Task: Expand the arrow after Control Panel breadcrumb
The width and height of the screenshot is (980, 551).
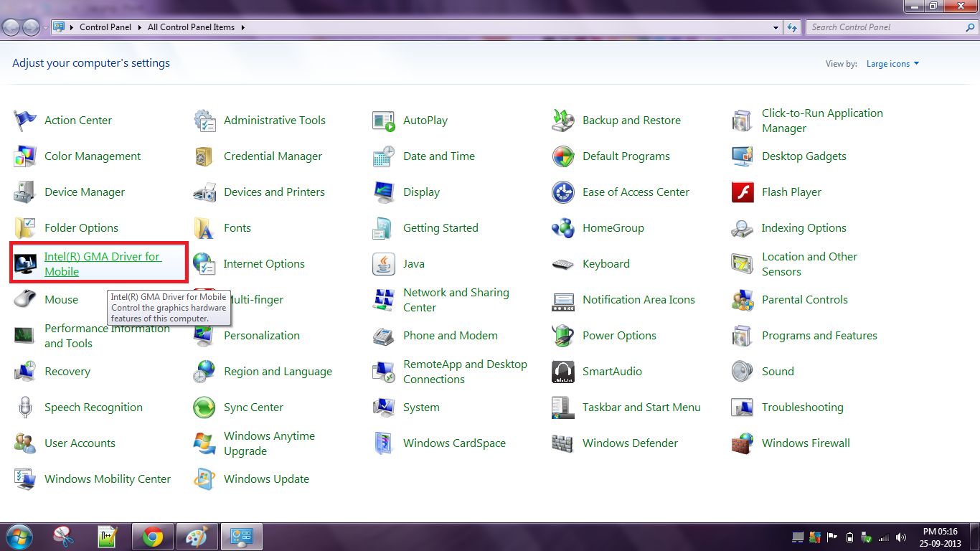Action: click(x=140, y=27)
